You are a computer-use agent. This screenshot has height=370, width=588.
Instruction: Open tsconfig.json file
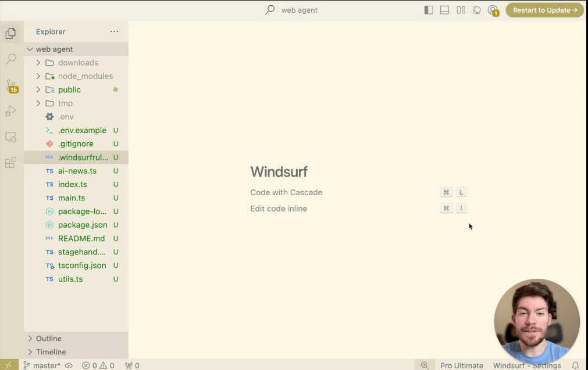click(76, 265)
